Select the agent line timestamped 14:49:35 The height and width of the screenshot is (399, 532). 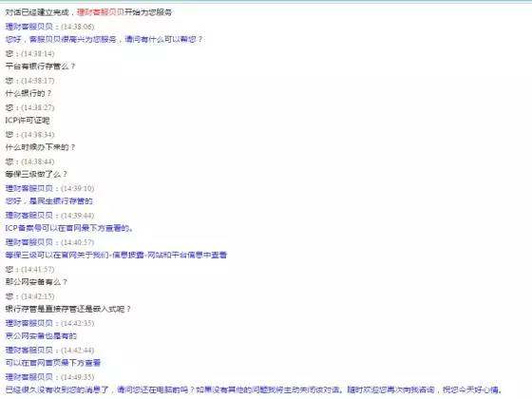[x=49, y=377]
